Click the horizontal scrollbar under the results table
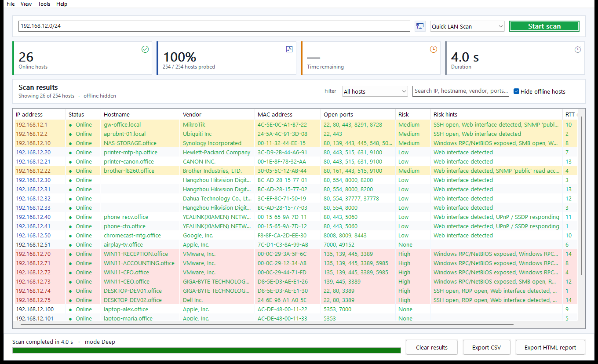Image resolution: width=598 pixels, height=364 pixels. (267, 324)
